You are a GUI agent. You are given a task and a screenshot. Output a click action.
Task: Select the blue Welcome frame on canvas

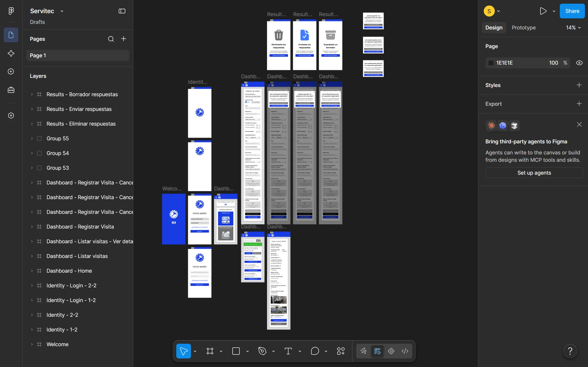click(x=174, y=219)
